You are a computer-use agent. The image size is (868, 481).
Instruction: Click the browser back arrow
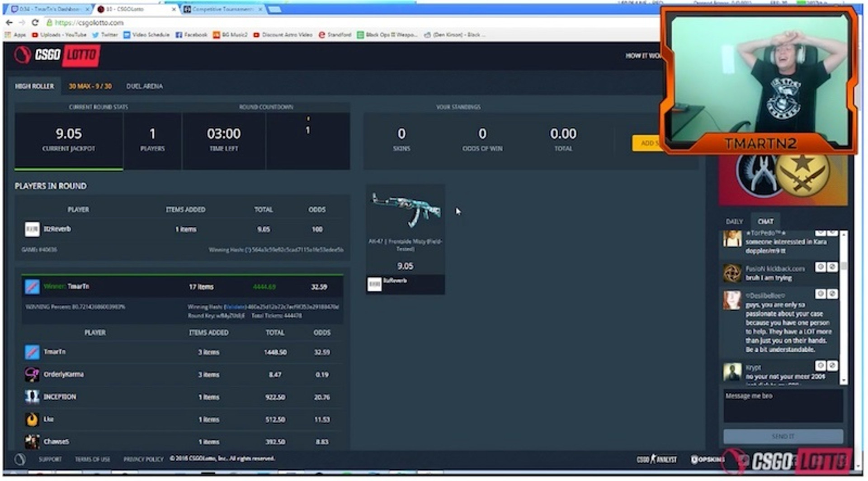pyautogui.click(x=9, y=22)
